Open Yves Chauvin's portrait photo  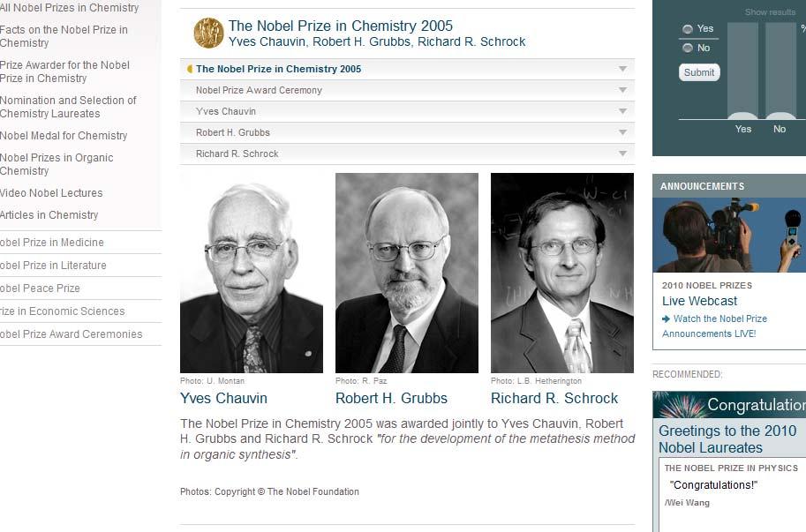pos(252,273)
